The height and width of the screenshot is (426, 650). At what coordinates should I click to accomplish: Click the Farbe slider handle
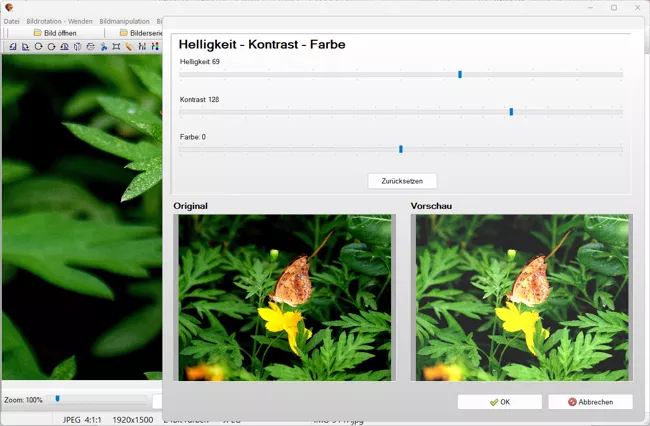401,149
